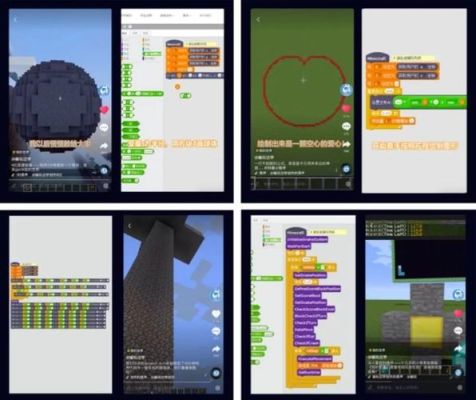Go back from the stone tower video
476x400 pixels.
coord(130,226)
